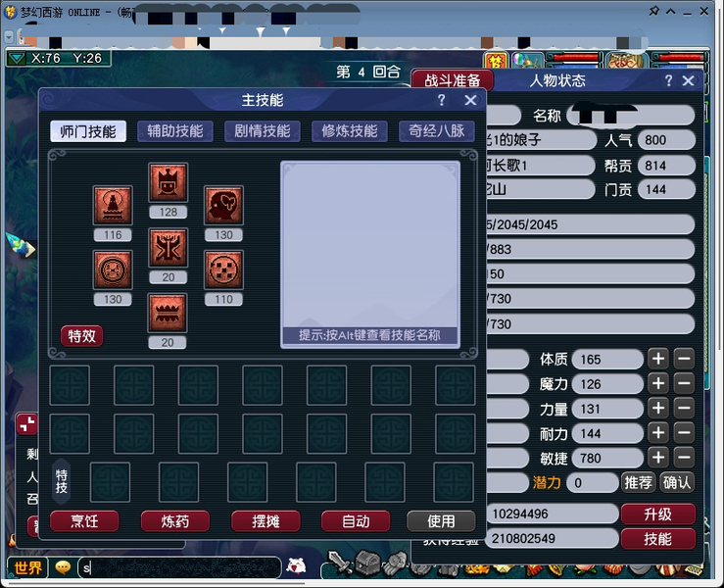This screenshot has width=724, height=588.
Task: Click the up chevron in the title bar
Action: (670, 11)
